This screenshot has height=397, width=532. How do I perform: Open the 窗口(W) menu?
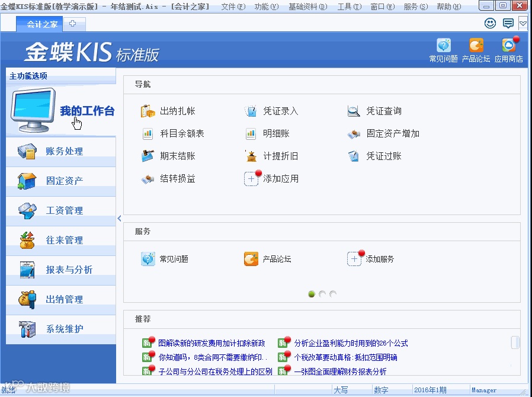(382, 7)
